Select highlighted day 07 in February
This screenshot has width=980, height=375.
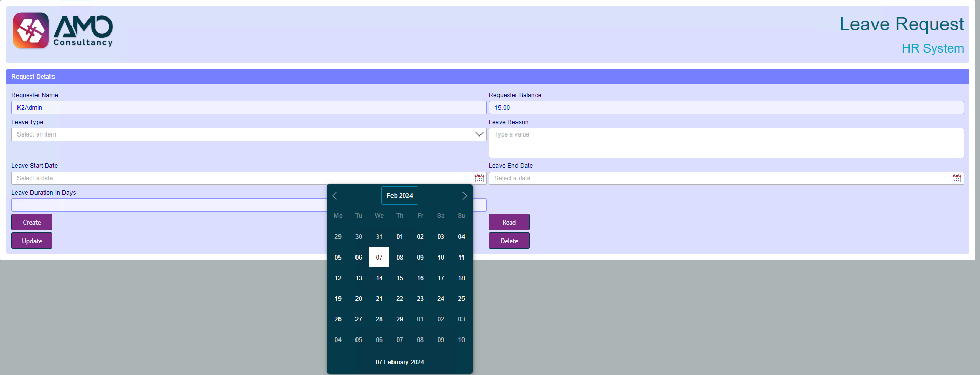point(379,258)
